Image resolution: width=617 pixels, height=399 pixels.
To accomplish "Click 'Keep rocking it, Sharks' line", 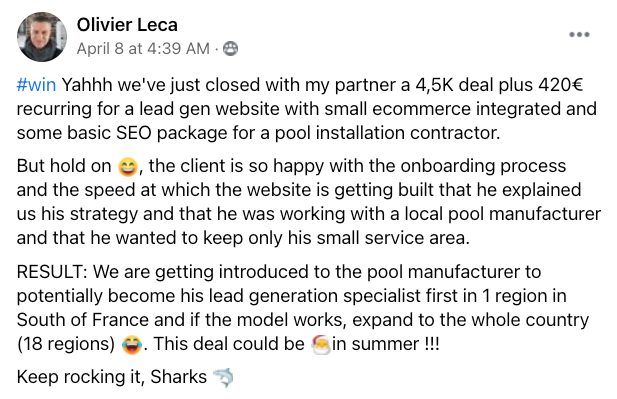I will [x=112, y=377].
